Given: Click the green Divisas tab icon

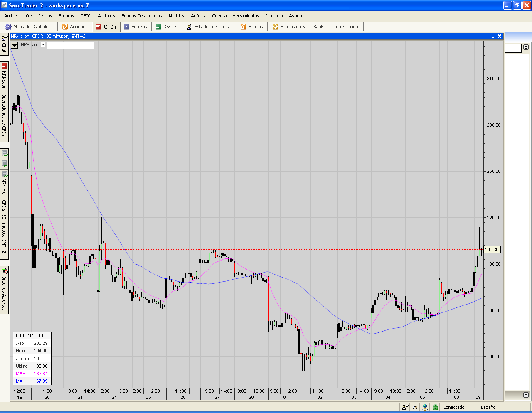Looking at the screenshot, I should point(159,27).
